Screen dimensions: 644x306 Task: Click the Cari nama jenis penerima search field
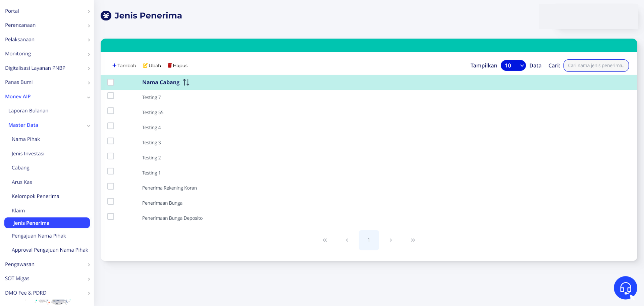[596, 65]
